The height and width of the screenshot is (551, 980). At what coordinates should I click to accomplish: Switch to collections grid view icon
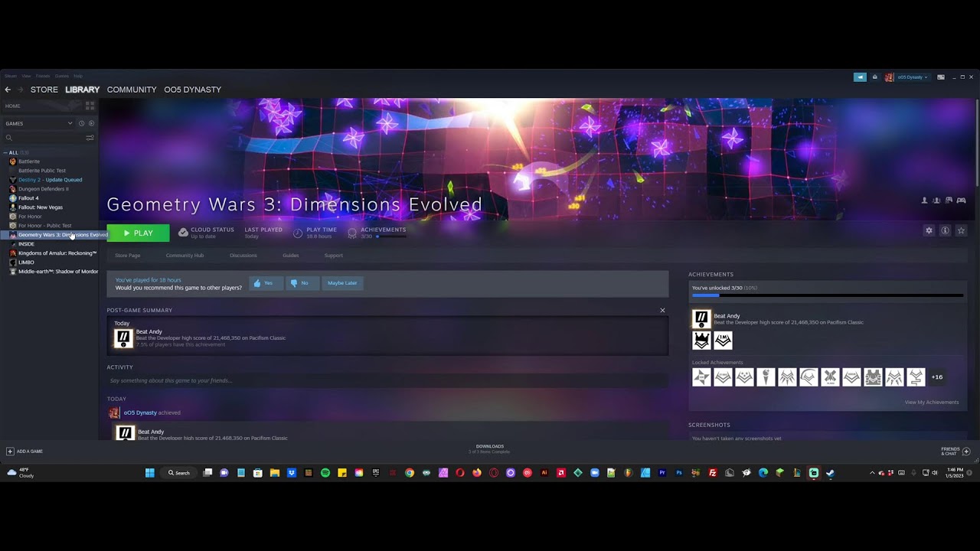90,106
